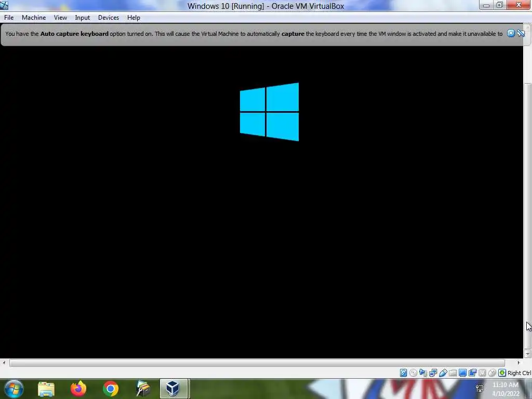Image resolution: width=532 pixels, height=399 pixels.
Task: Click the don't-show-again notification icon
Action: click(521, 33)
